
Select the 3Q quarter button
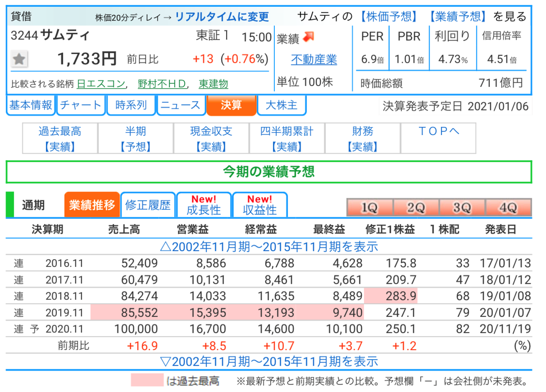(462, 207)
